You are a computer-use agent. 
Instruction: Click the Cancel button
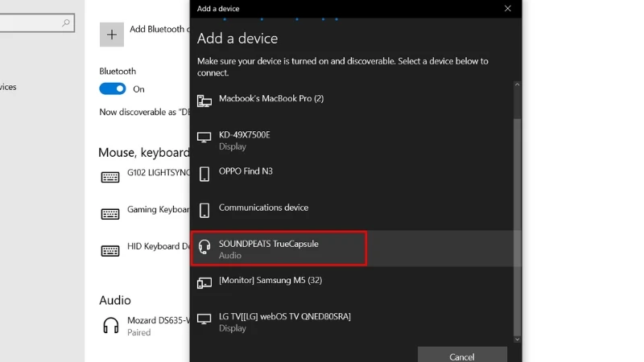coord(462,356)
